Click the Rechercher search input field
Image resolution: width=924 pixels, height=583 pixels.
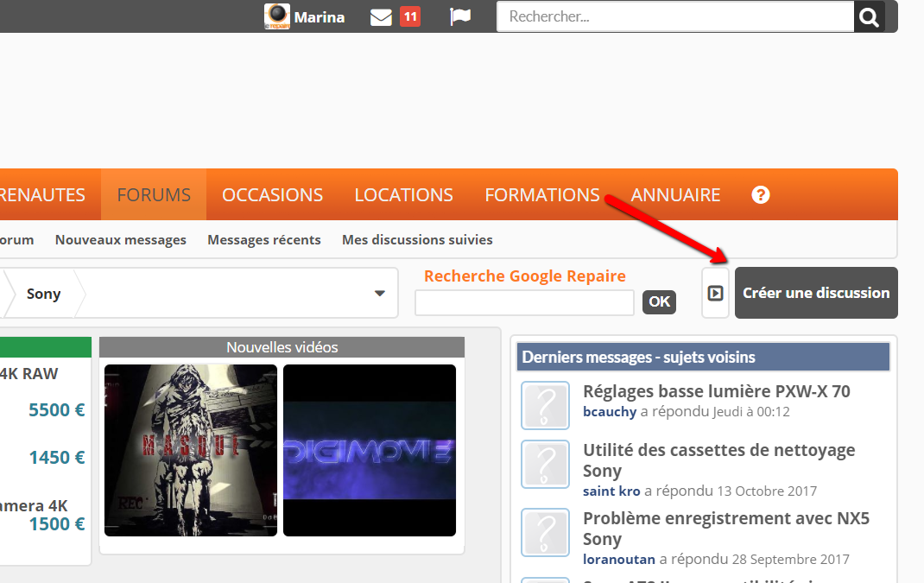675,16
